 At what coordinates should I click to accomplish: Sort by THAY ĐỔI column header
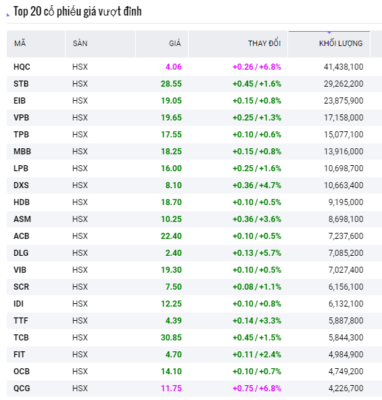pyautogui.click(x=264, y=43)
